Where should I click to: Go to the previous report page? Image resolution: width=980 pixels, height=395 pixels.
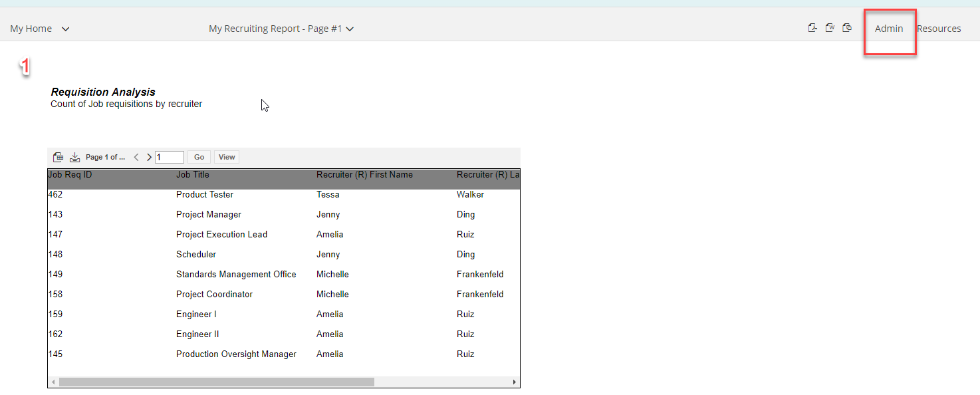click(x=136, y=157)
